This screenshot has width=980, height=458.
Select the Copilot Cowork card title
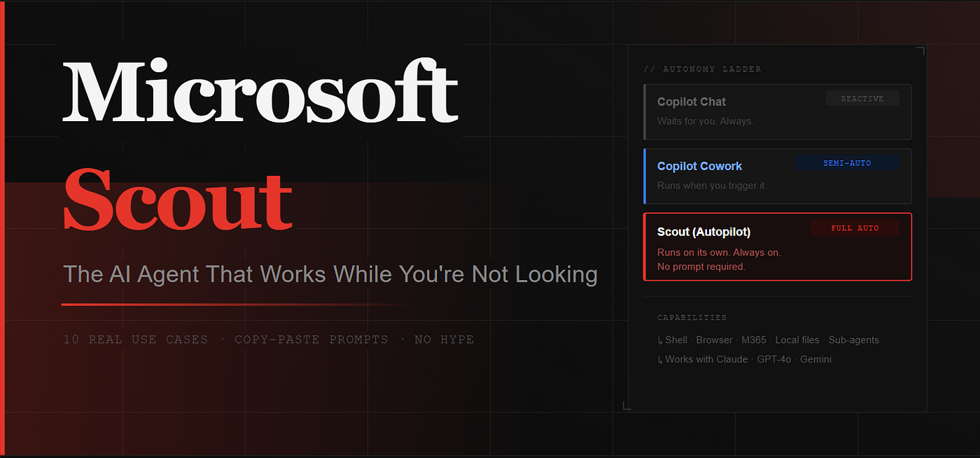click(x=699, y=166)
